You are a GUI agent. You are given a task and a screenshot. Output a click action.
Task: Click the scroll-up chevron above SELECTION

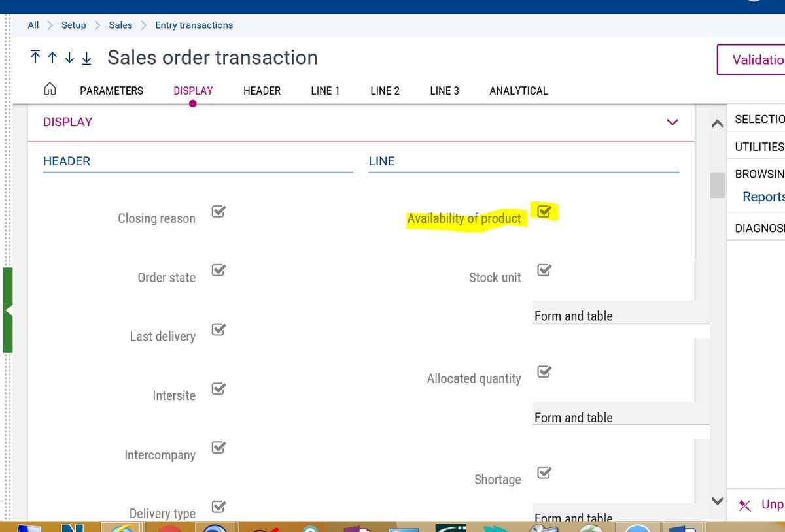coord(717,123)
